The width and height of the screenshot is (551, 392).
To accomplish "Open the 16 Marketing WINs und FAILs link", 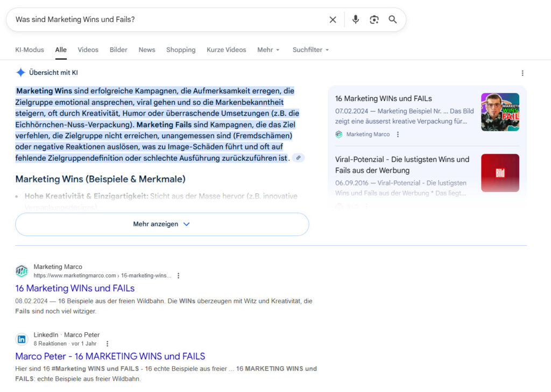I will tap(74, 288).
